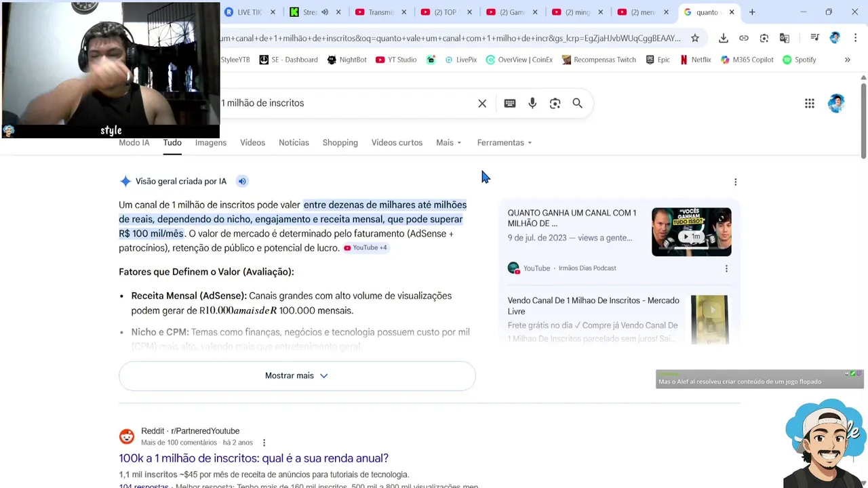Screen dimensions: 868x488
Task: Open the Reddit 100k a 1 milhão result link
Action: tap(254, 458)
